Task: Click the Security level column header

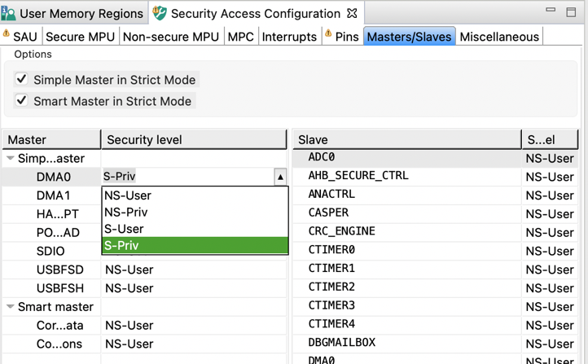Action: (195, 140)
